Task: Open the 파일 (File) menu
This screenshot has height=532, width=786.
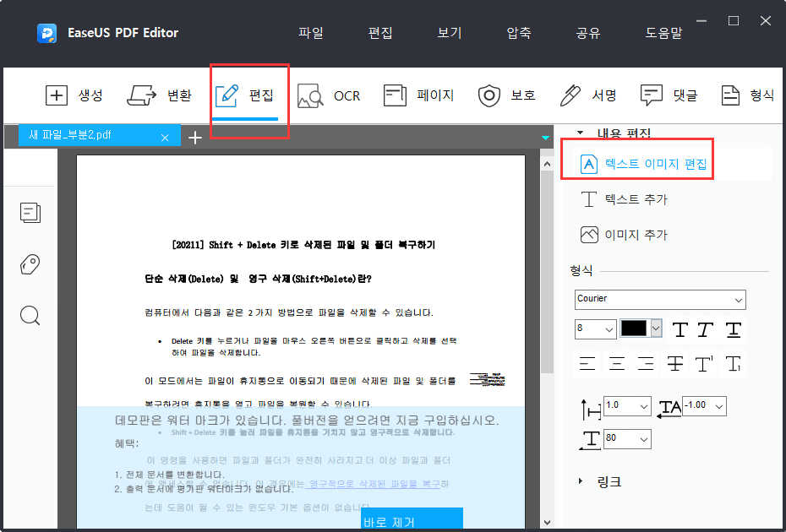Action: (x=310, y=33)
